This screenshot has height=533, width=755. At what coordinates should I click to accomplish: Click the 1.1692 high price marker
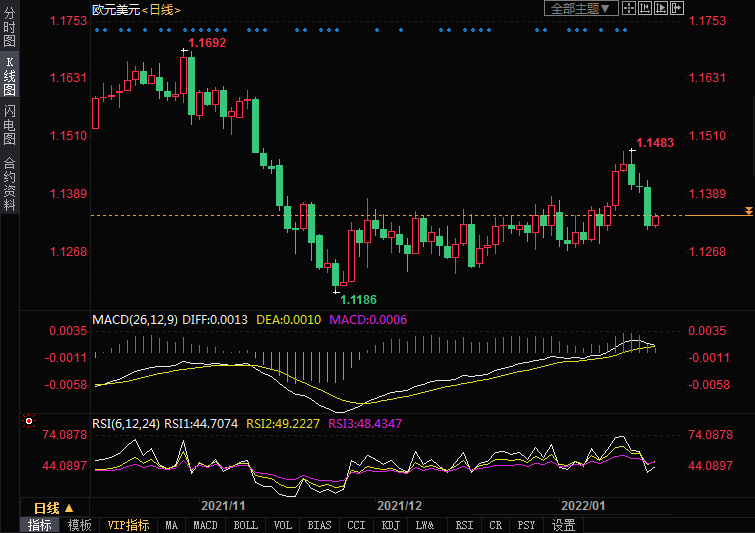(x=207, y=44)
